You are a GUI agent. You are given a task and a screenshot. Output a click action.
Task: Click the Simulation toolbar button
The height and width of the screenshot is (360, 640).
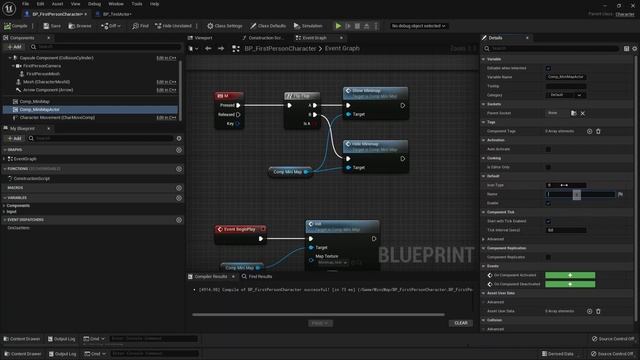(308, 26)
